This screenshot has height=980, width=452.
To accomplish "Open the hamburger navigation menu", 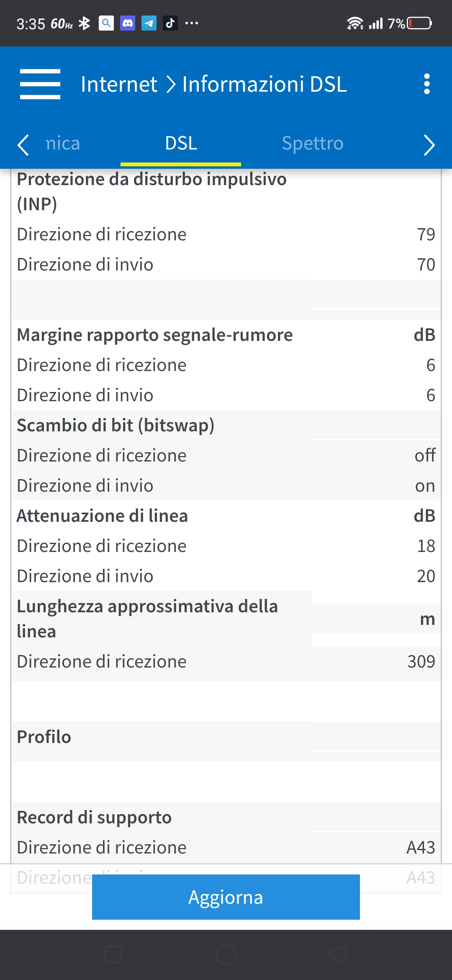I will 40,84.
